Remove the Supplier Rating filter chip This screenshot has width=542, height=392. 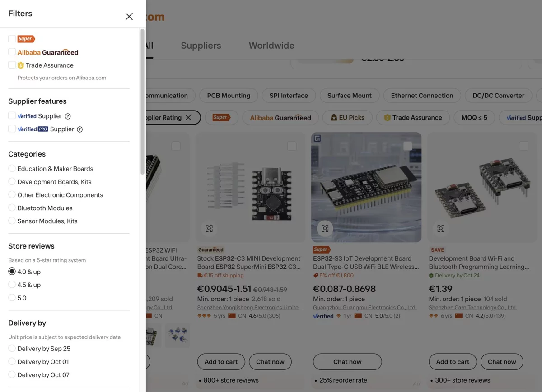tap(188, 118)
